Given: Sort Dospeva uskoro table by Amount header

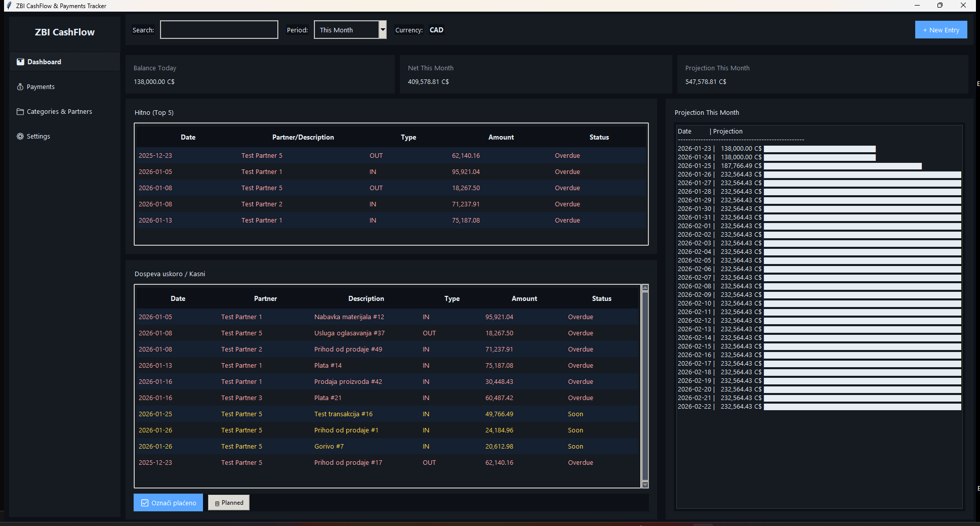Looking at the screenshot, I should [x=524, y=298].
